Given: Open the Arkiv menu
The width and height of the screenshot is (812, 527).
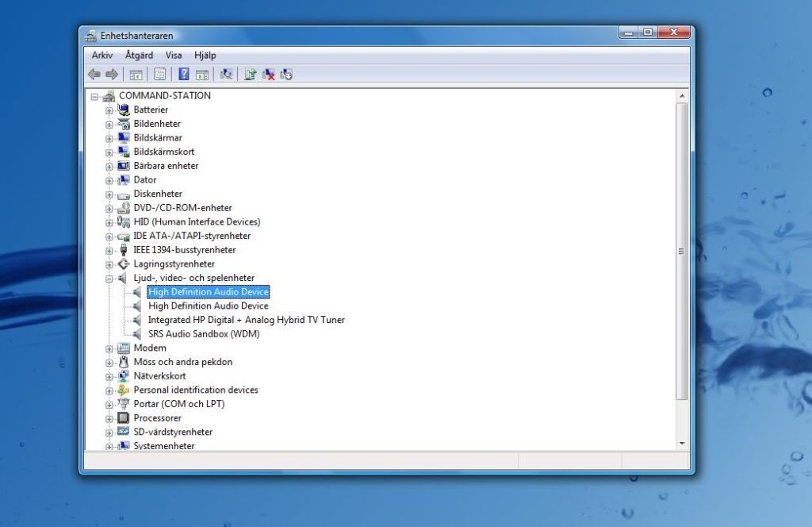Looking at the screenshot, I should (102, 55).
